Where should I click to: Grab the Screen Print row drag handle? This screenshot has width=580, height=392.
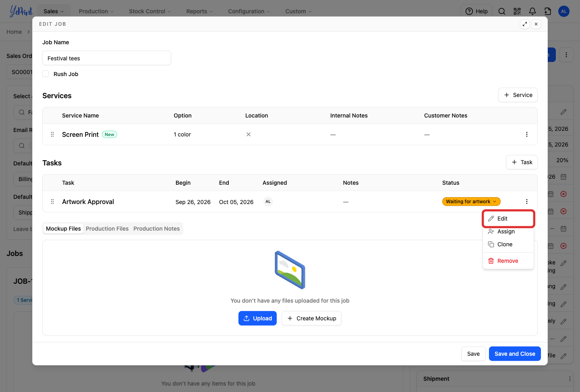[52, 134]
